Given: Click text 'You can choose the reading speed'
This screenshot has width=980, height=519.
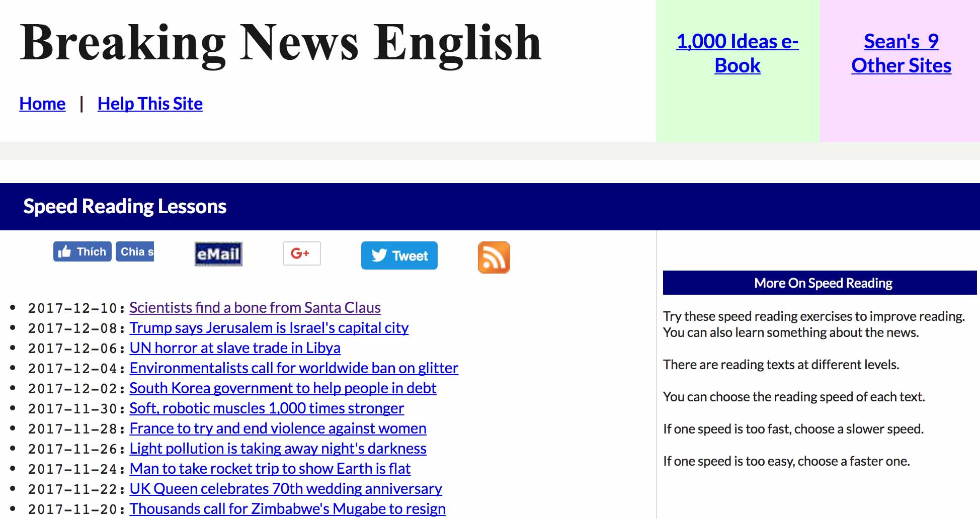Looking at the screenshot, I should pyautogui.click(x=758, y=397).
